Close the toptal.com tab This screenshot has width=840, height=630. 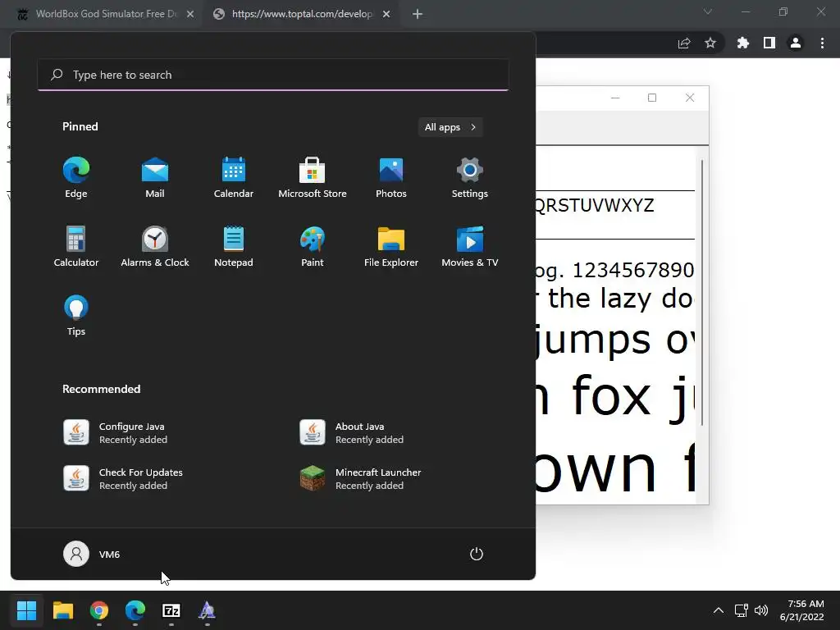(x=386, y=15)
